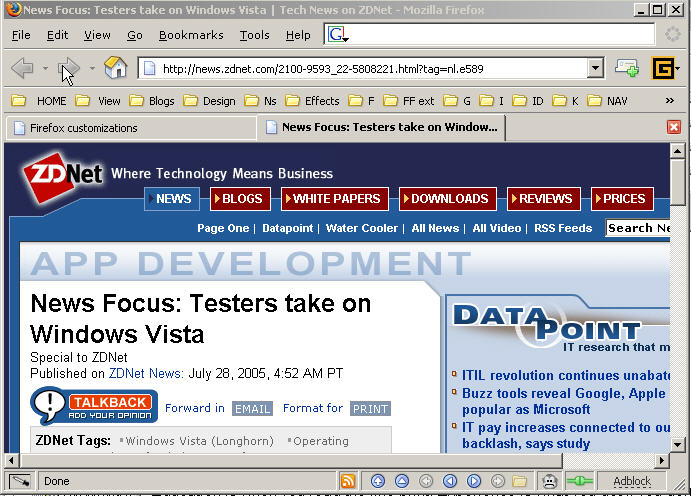Open the View menu
691x496 pixels.
click(x=97, y=35)
